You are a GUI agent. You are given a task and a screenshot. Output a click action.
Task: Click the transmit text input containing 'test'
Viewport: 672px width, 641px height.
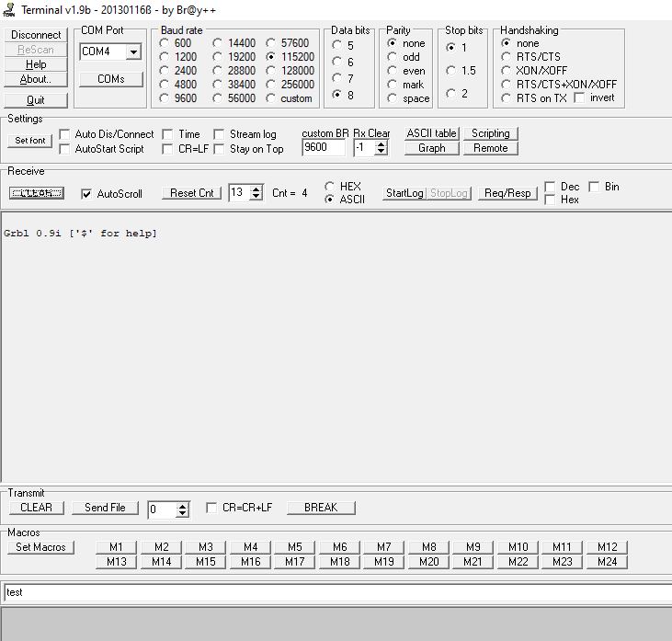336,593
